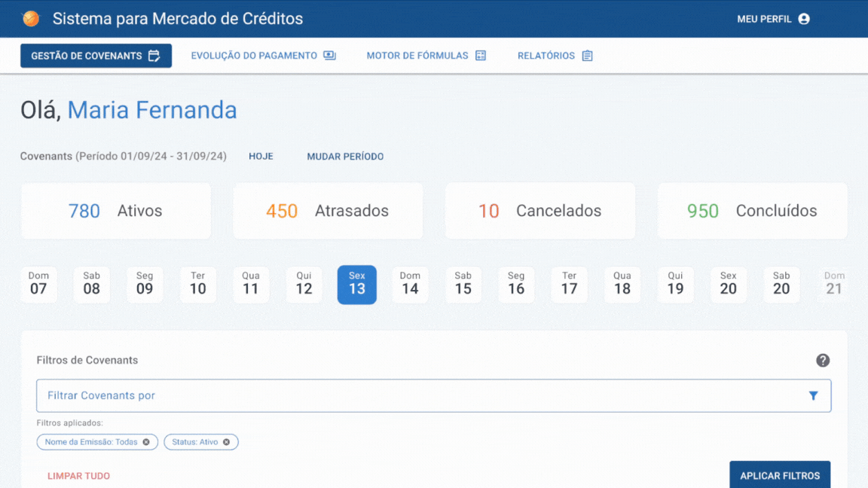Select date Seg 16 in calendar strip
The image size is (868, 488).
(x=516, y=285)
